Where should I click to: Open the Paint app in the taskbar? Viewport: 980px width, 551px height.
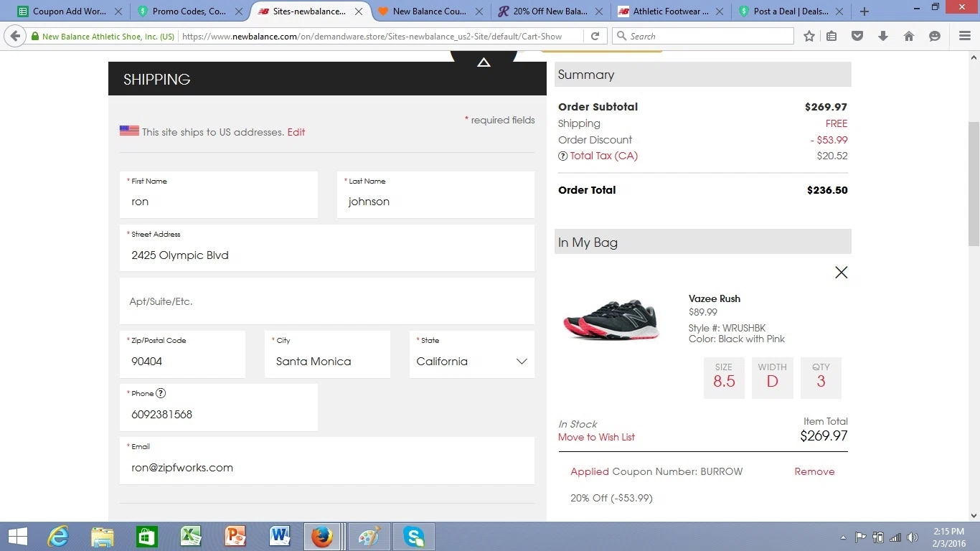369,537
